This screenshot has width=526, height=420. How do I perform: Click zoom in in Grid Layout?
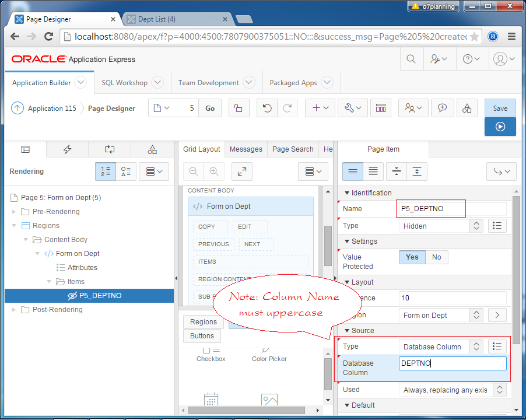coord(214,171)
